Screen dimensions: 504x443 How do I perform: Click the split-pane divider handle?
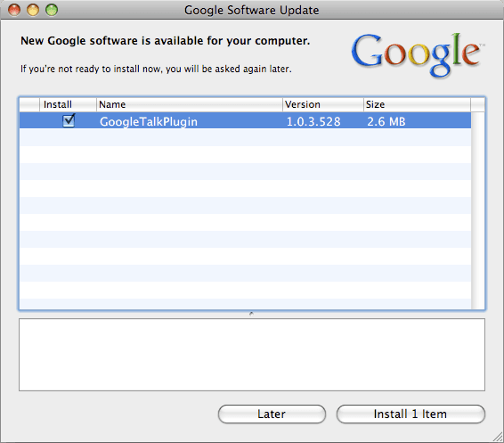click(251, 314)
